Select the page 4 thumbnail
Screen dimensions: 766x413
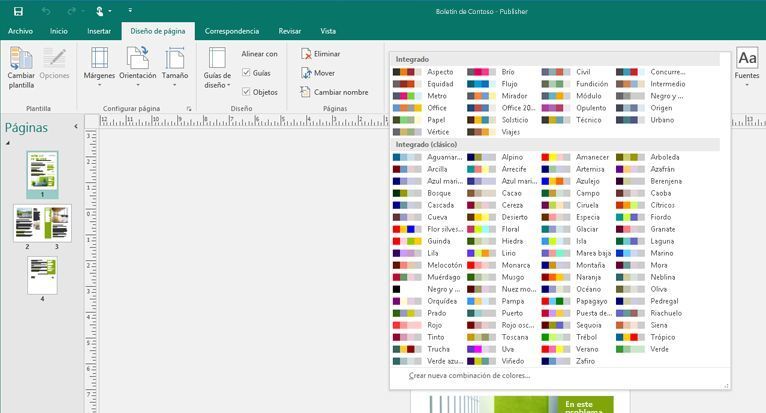[x=42, y=275]
